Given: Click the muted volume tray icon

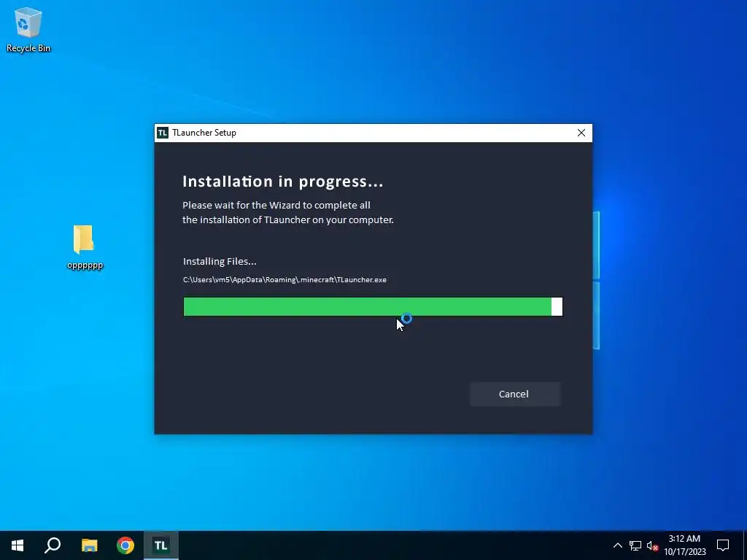Looking at the screenshot, I should pyautogui.click(x=652, y=545).
